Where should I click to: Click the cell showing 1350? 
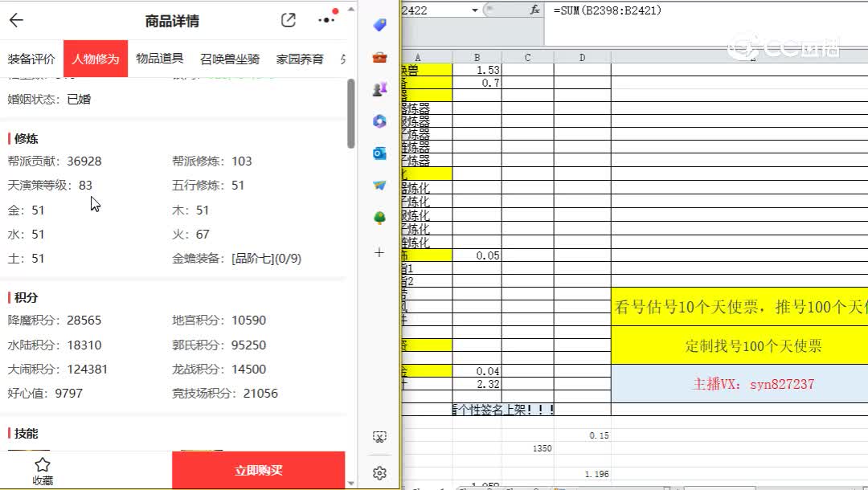[528, 448]
